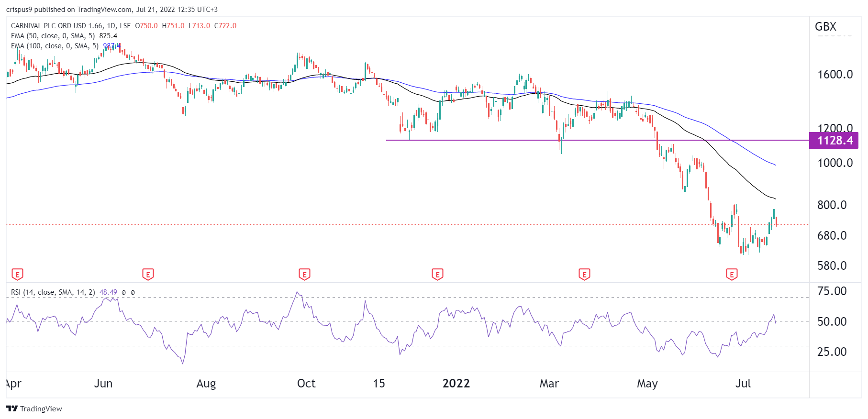Click the CARNIVAL PLC ORD symbol title
Screen dimensions: 868x419
point(71,26)
